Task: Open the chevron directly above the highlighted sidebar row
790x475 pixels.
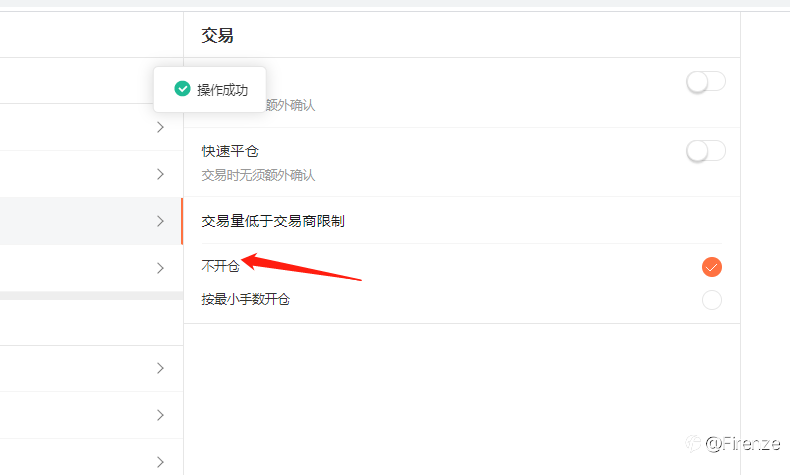Action: pos(160,174)
